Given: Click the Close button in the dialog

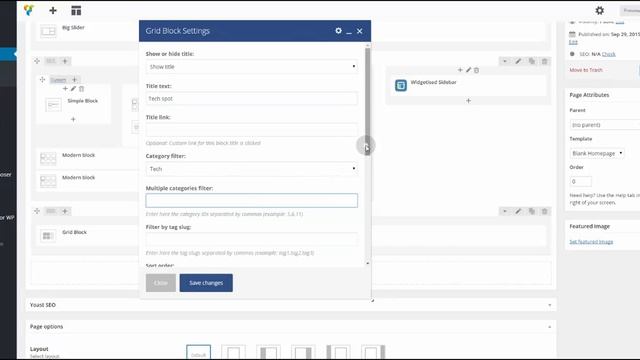Looking at the screenshot, I should click(161, 283).
